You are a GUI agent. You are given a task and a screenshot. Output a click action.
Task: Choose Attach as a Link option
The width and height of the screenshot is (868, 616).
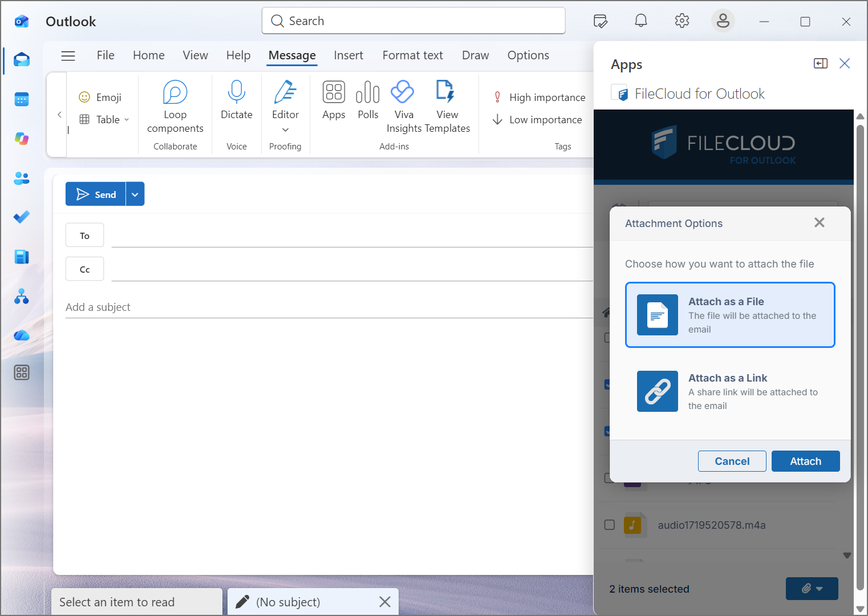[x=730, y=391]
